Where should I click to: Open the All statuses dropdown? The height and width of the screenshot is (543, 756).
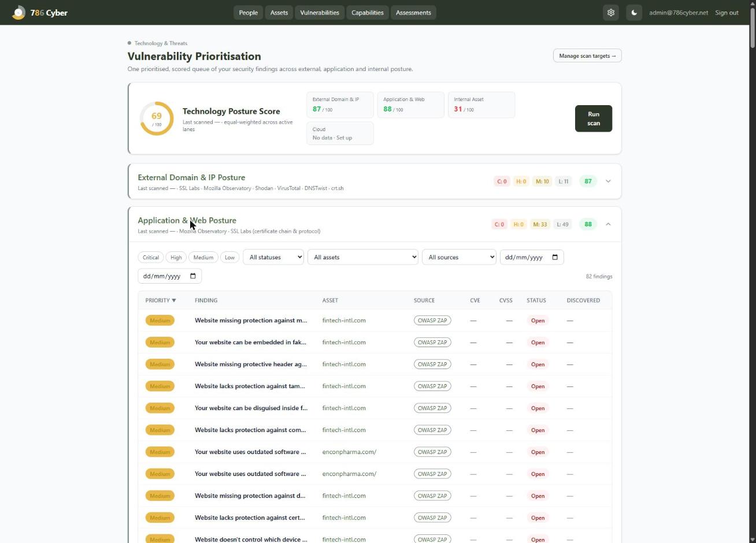tap(273, 257)
